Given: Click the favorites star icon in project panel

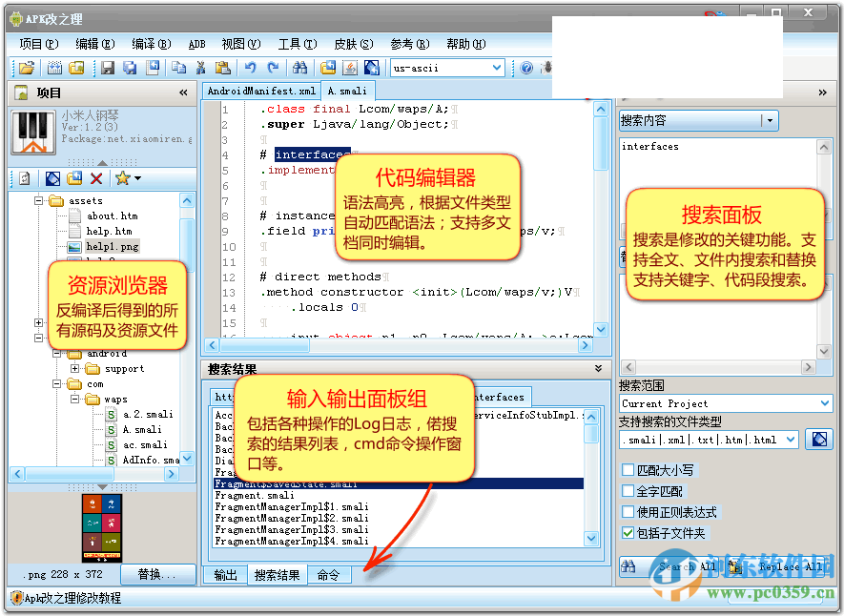Looking at the screenshot, I should [122, 178].
